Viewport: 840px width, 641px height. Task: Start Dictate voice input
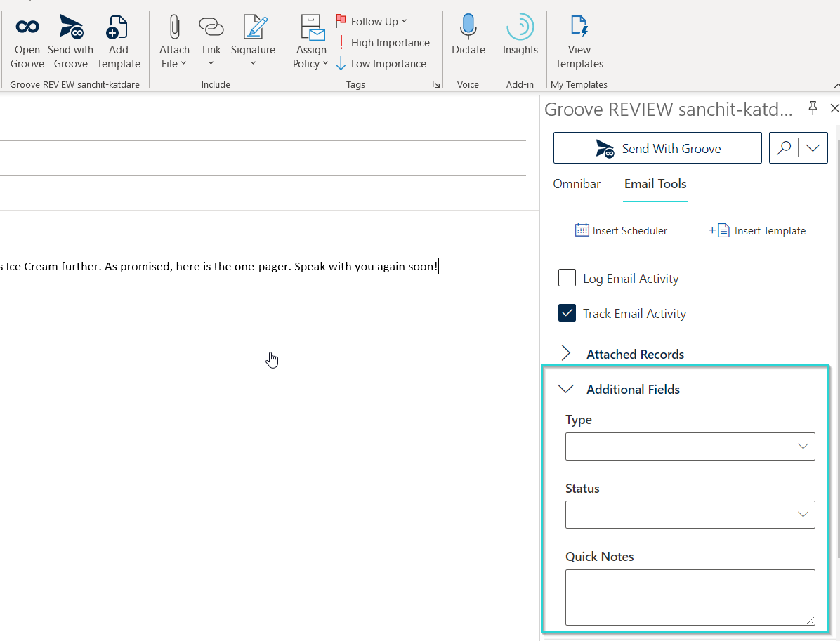[468, 35]
